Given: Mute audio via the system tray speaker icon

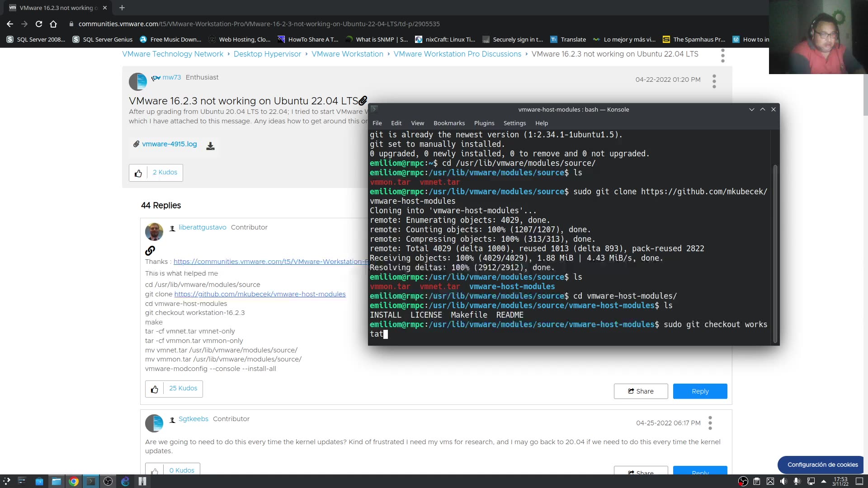Looking at the screenshot, I should click(x=784, y=482).
